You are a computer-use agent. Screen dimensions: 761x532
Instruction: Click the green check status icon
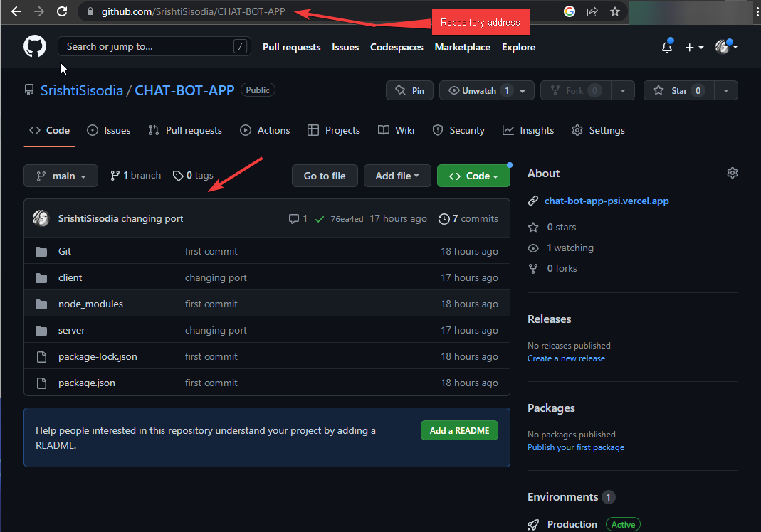[x=320, y=219]
